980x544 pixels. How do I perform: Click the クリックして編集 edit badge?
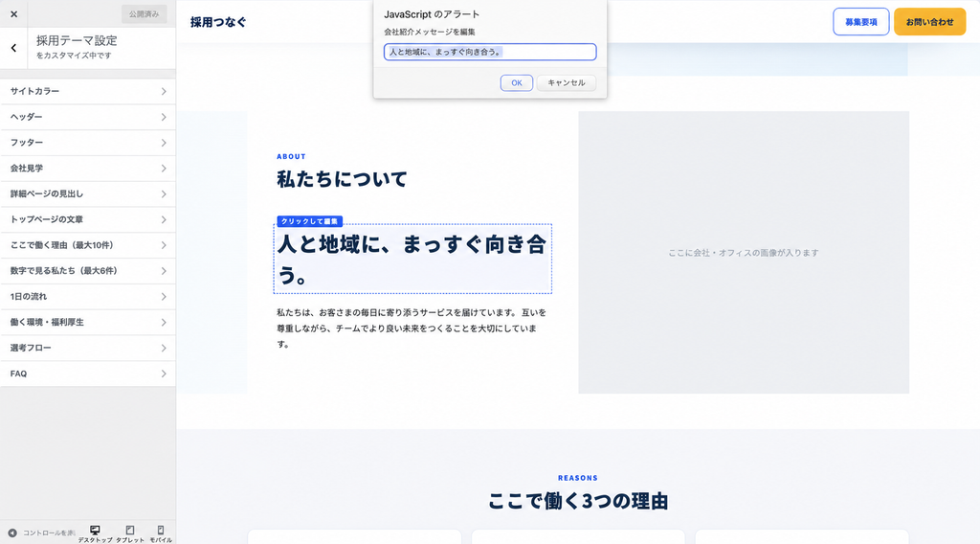[309, 220]
